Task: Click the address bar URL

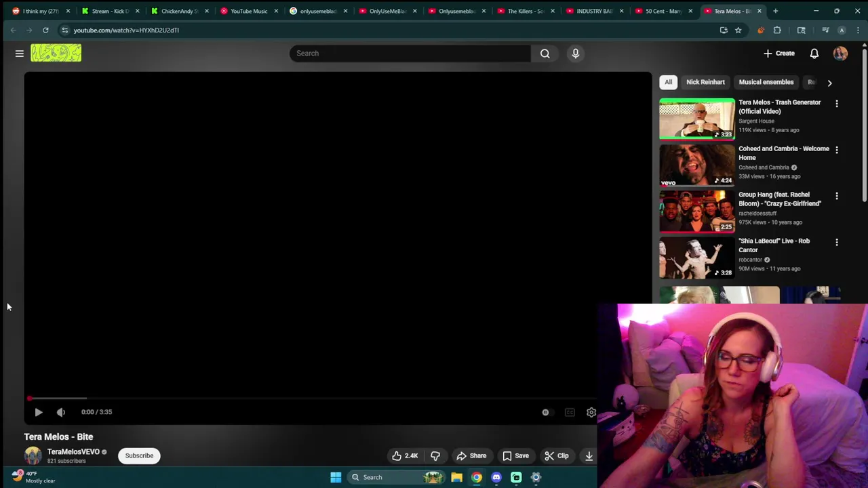Action: [126, 30]
